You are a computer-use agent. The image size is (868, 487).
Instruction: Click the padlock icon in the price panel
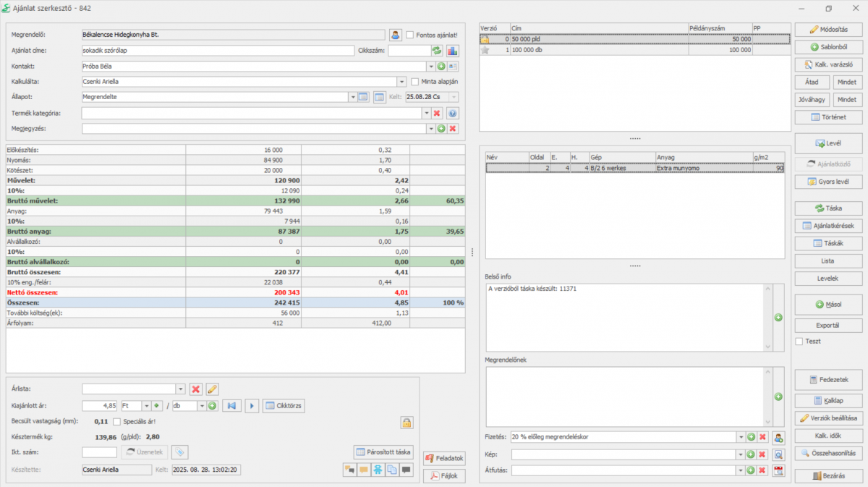pos(407,422)
